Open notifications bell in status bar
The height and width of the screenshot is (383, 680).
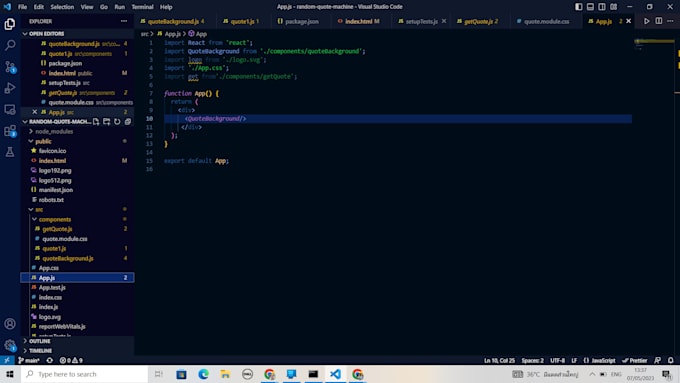(671, 360)
